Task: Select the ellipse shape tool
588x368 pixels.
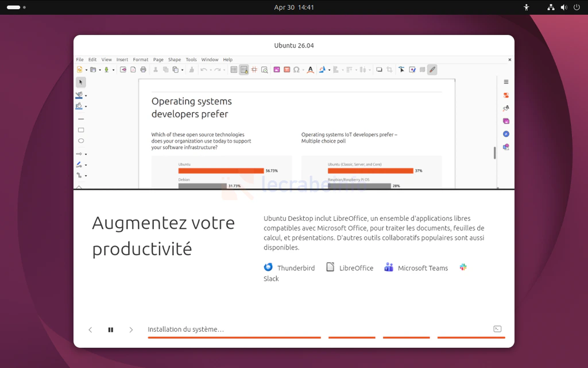Action: coord(81,141)
